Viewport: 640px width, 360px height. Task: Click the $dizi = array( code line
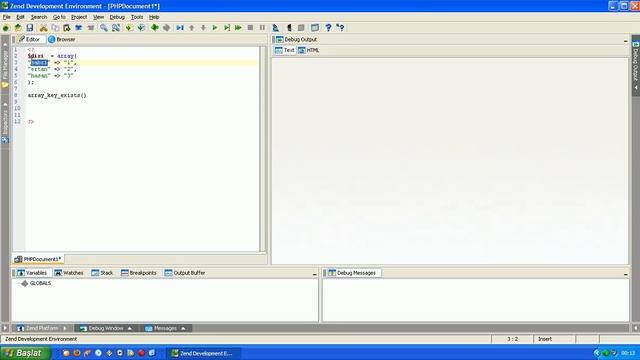pos(52,56)
